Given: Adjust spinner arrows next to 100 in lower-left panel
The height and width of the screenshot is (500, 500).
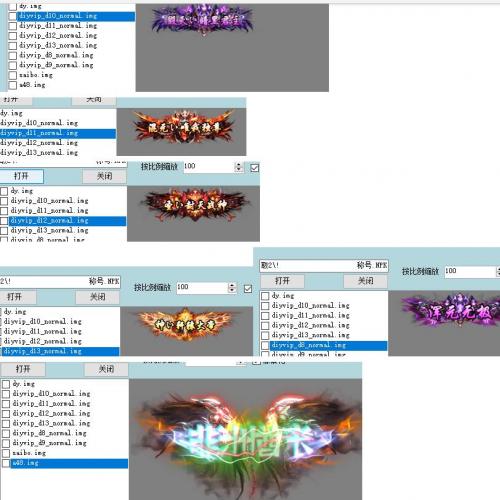Looking at the screenshot, I should [x=232, y=288].
